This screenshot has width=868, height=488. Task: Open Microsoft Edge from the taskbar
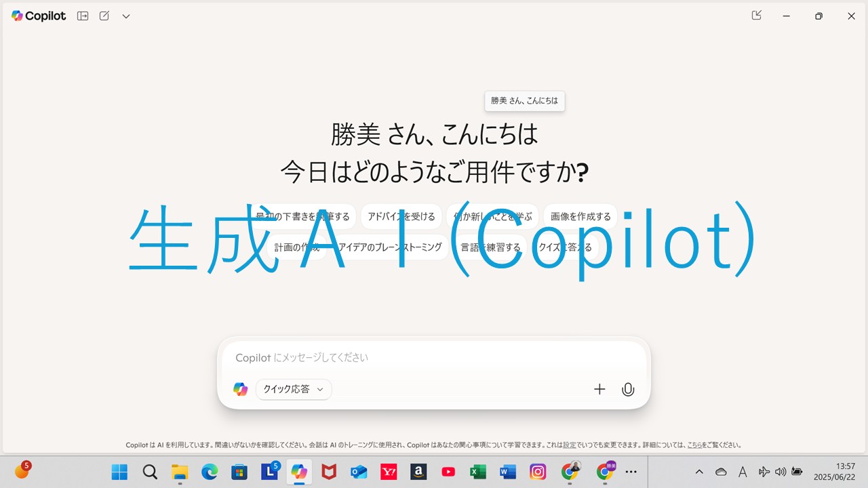click(x=210, y=472)
